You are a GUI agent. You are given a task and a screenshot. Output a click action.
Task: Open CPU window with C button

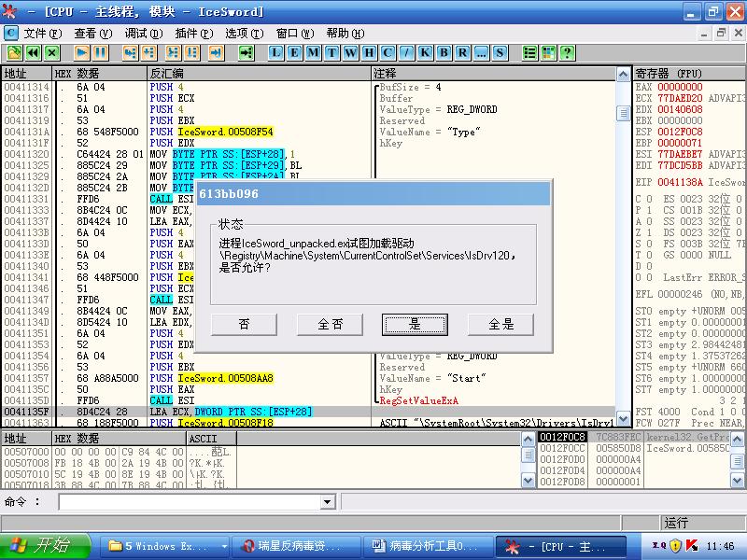point(388,53)
